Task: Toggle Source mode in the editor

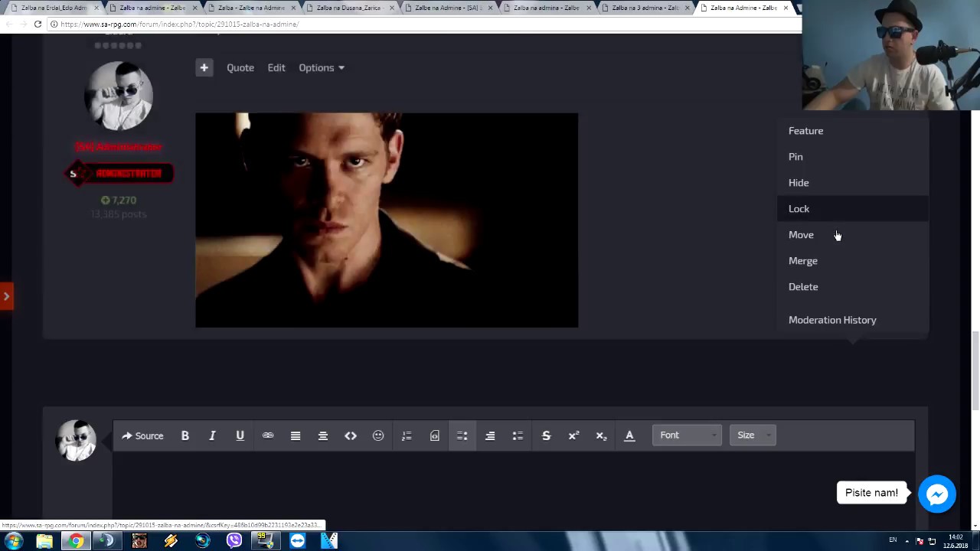Action: tap(142, 435)
